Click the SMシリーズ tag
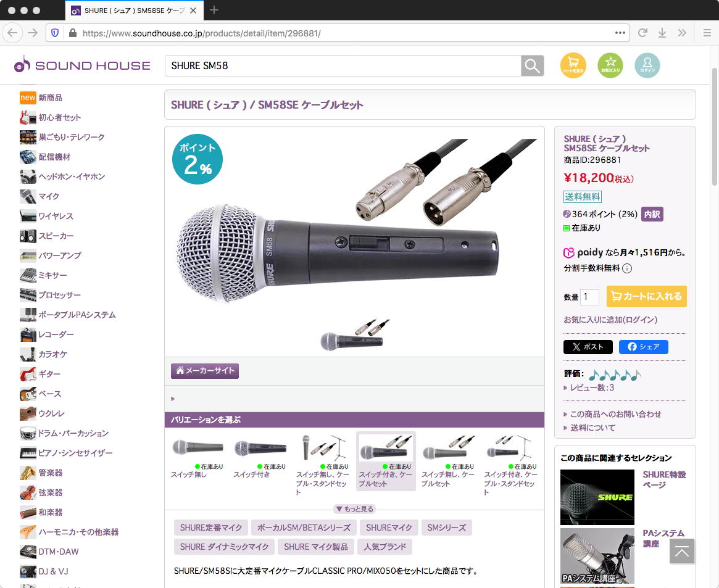Image resolution: width=719 pixels, height=588 pixels. coord(446,528)
